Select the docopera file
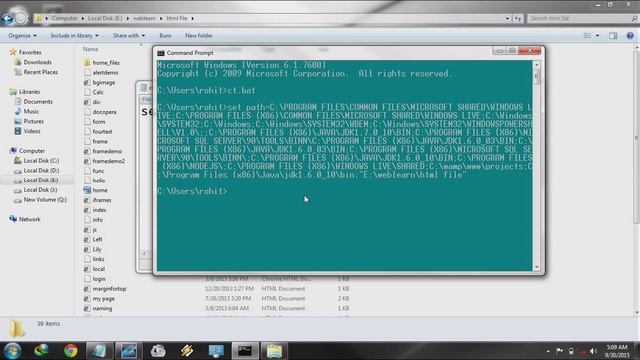 point(104,111)
